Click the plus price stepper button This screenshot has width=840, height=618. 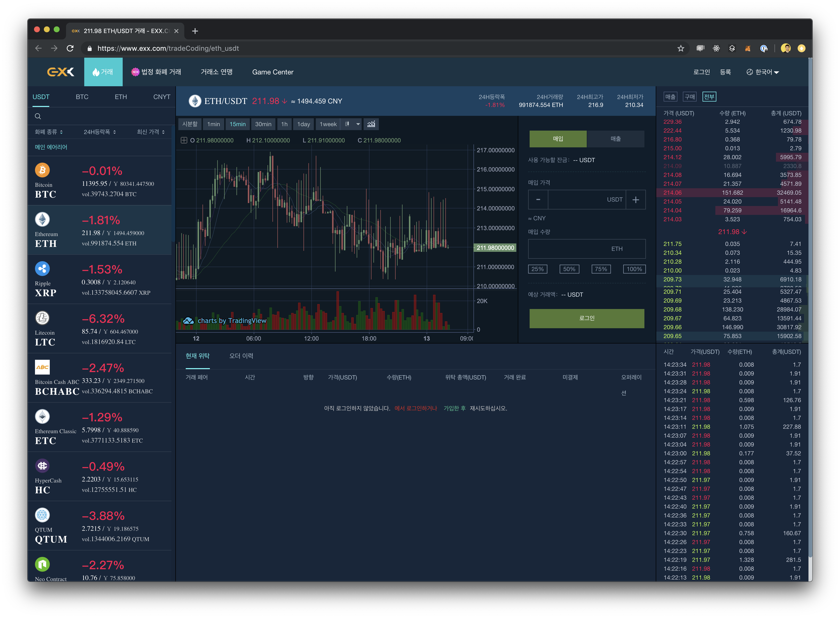pos(636,200)
